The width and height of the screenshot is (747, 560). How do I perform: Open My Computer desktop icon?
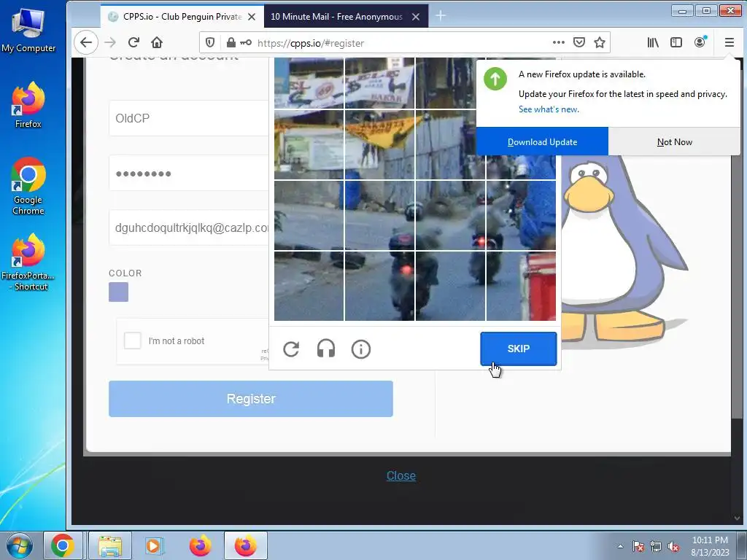pyautogui.click(x=28, y=30)
